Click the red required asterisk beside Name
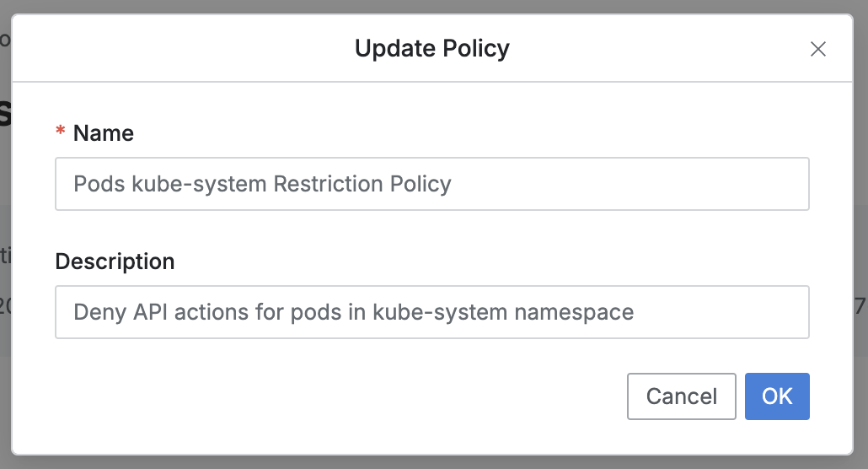Image resolution: width=868 pixels, height=469 pixels. 60,133
